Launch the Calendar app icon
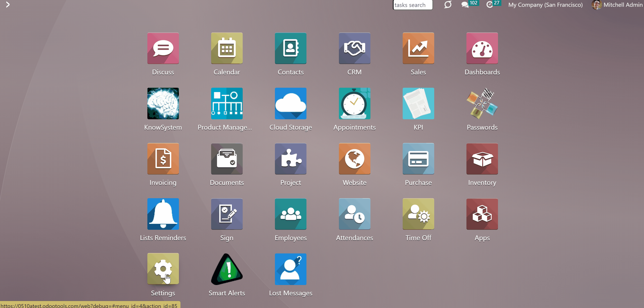 [227, 48]
